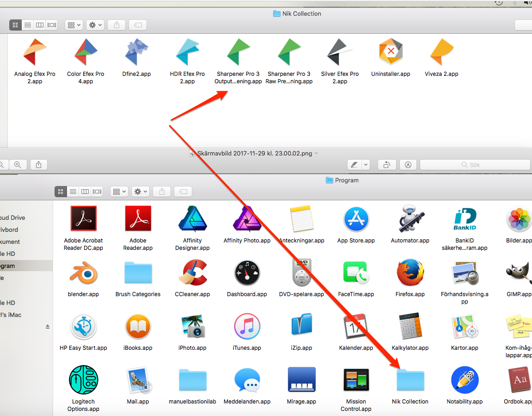Screen dimensions: 532x416
Task: Eject the disk from the Finder sidebar
Action: point(48,326)
